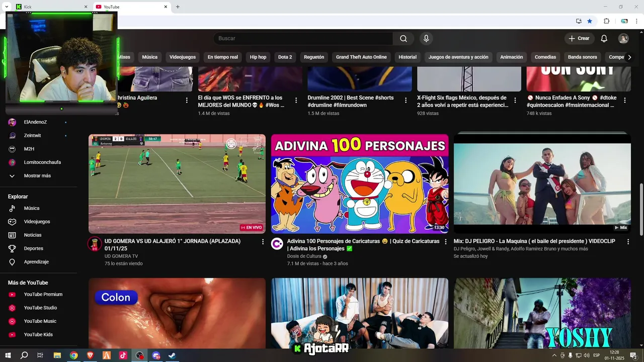
Task: Filter by the En tiempo real chip
Action: click(223, 57)
